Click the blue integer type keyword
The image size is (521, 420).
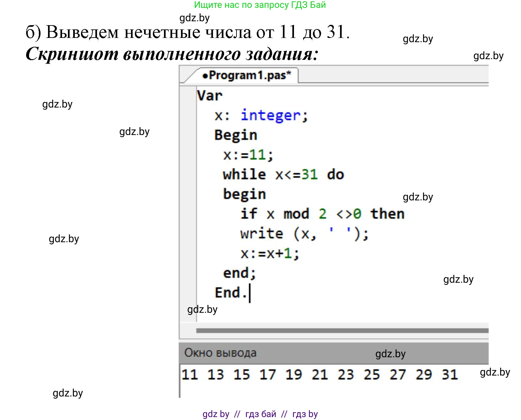270,116
